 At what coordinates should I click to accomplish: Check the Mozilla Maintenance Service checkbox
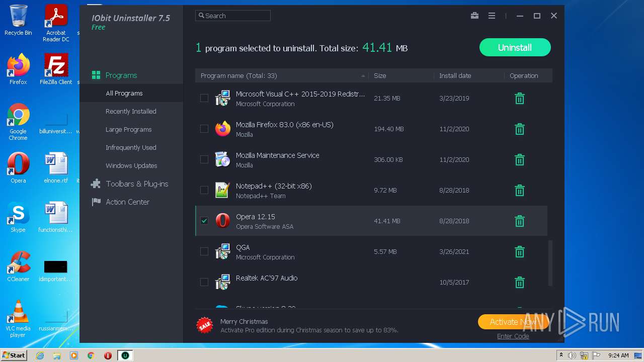pyautogui.click(x=204, y=159)
